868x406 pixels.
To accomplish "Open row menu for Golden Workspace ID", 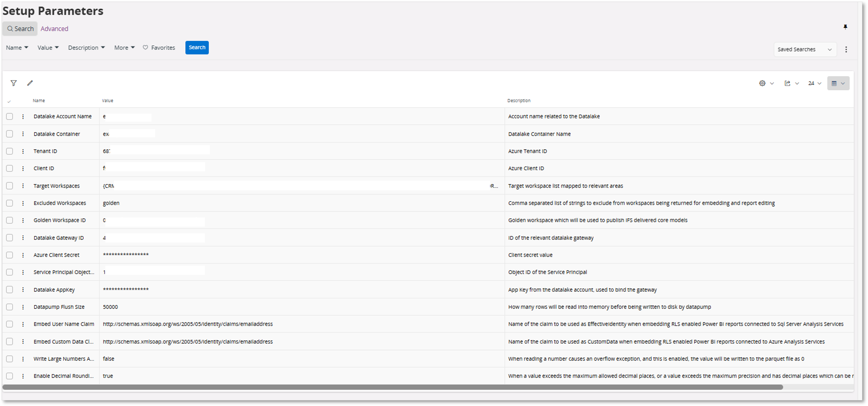I will [x=23, y=220].
